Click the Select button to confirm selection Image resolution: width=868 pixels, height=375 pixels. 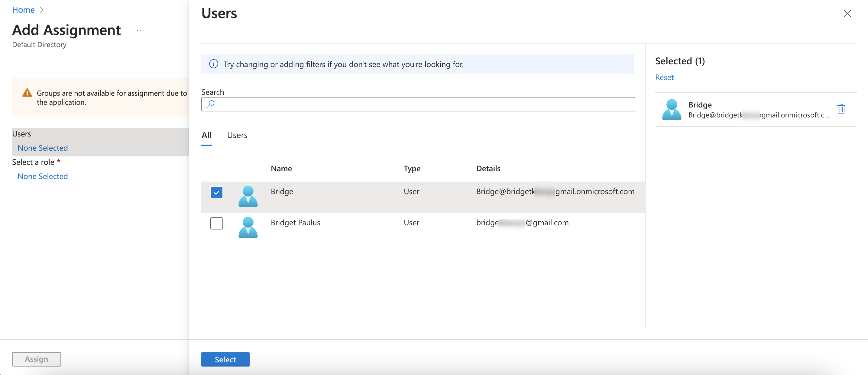[225, 359]
